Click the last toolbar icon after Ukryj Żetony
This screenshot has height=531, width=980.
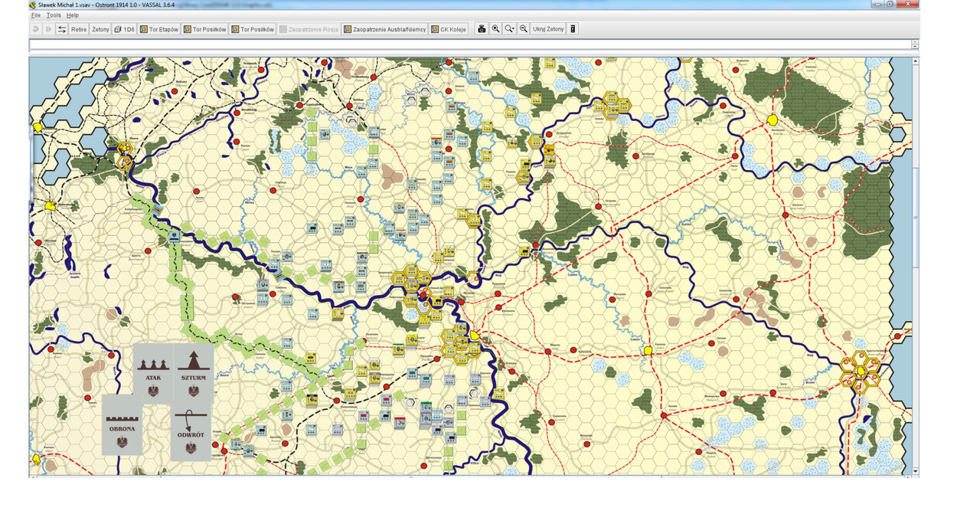(x=573, y=29)
